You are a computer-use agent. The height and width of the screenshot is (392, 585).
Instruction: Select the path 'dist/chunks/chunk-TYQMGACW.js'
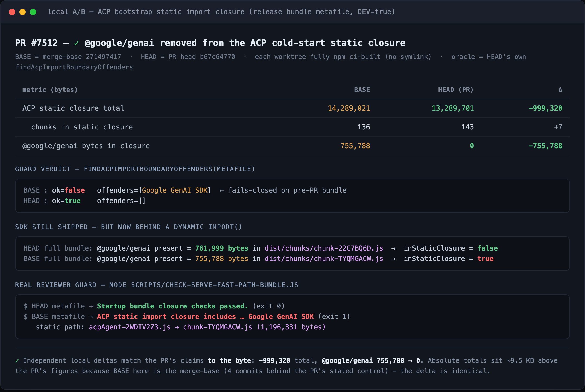[x=324, y=259]
